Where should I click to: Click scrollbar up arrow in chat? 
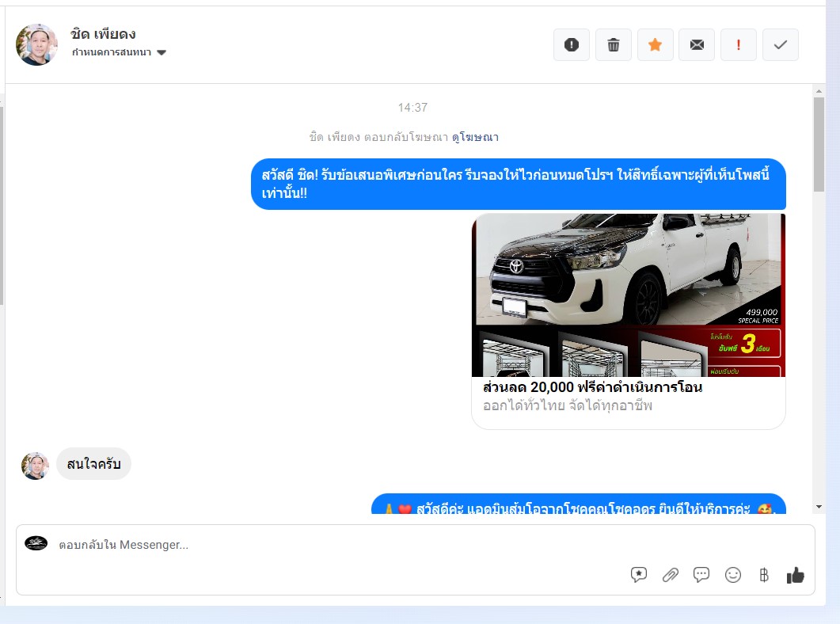tap(819, 92)
